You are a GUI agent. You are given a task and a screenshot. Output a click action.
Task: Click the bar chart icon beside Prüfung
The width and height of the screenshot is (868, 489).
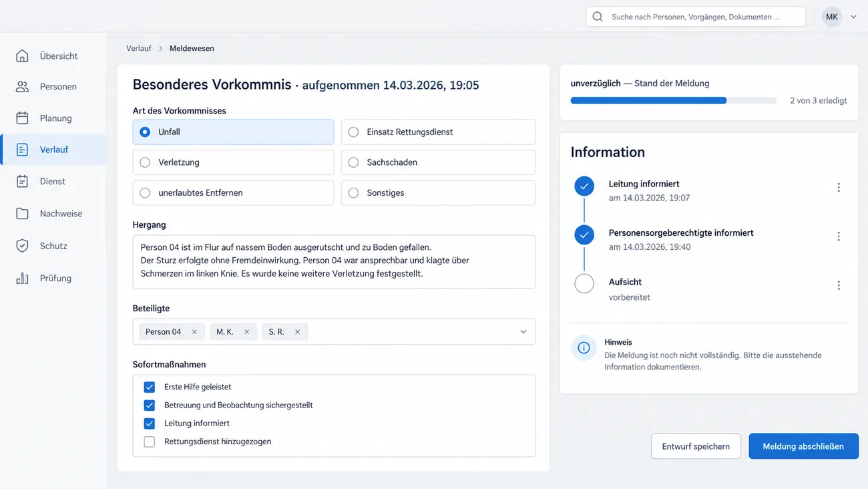click(x=22, y=278)
